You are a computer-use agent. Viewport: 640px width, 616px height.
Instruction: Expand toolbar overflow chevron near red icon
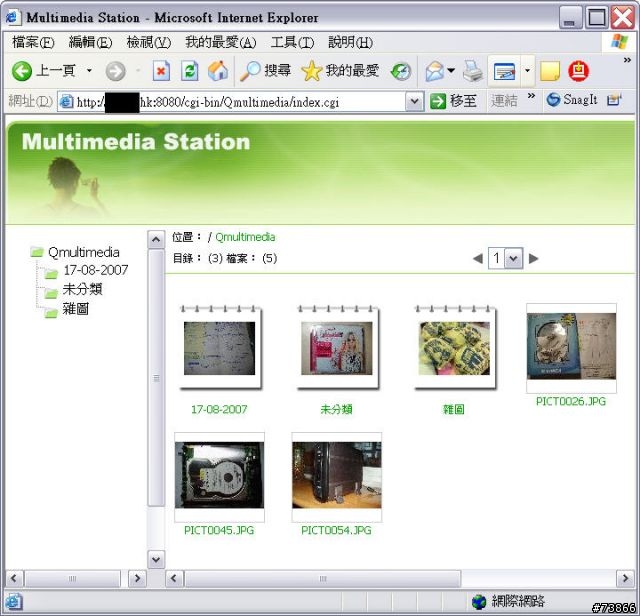click(x=627, y=60)
